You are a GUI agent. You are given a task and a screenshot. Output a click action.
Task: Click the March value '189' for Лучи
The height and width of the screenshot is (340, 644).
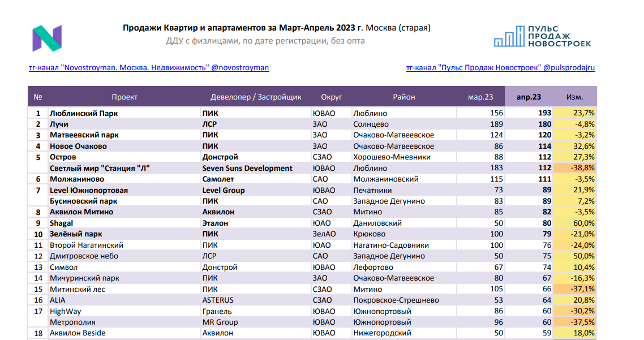pyautogui.click(x=496, y=124)
